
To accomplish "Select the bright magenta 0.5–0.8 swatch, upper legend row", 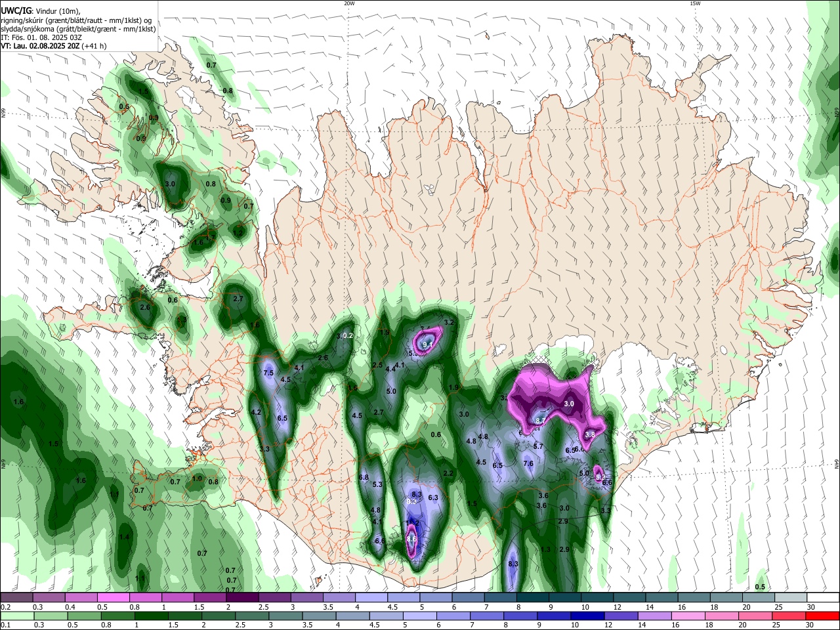I will (x=113, y=597).
